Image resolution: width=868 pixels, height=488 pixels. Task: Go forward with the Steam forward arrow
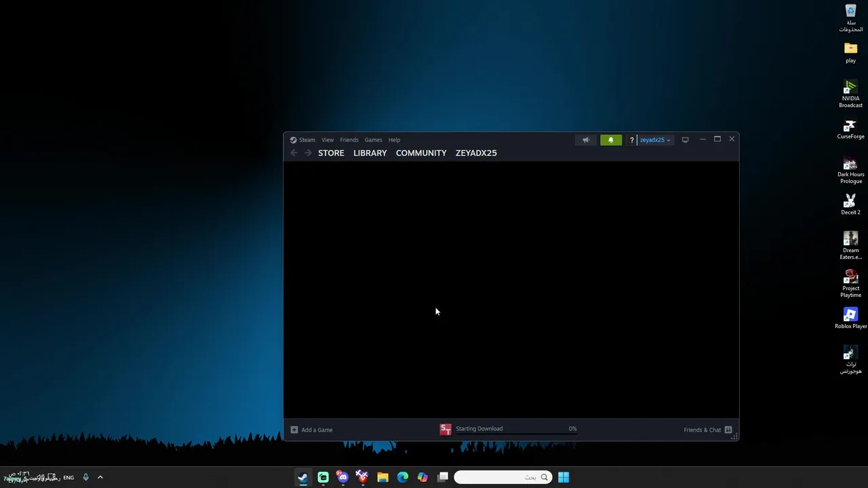tap(308, 153)
